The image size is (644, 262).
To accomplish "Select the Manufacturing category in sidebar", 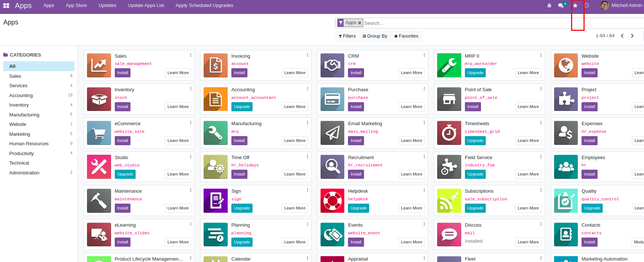I will [39, 115].
